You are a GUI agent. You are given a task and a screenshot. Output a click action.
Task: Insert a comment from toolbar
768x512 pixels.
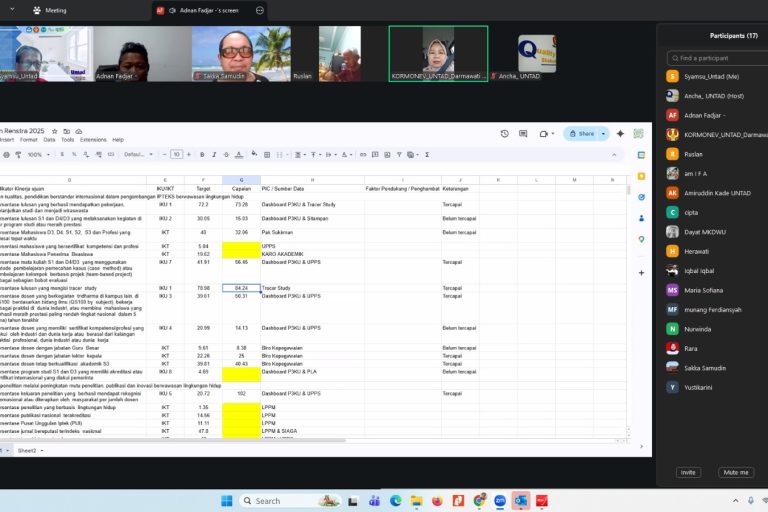point(375,155)
